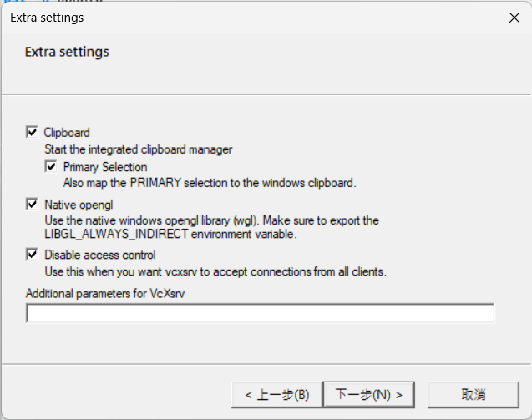Click the Disable access control label

[100, 255]
